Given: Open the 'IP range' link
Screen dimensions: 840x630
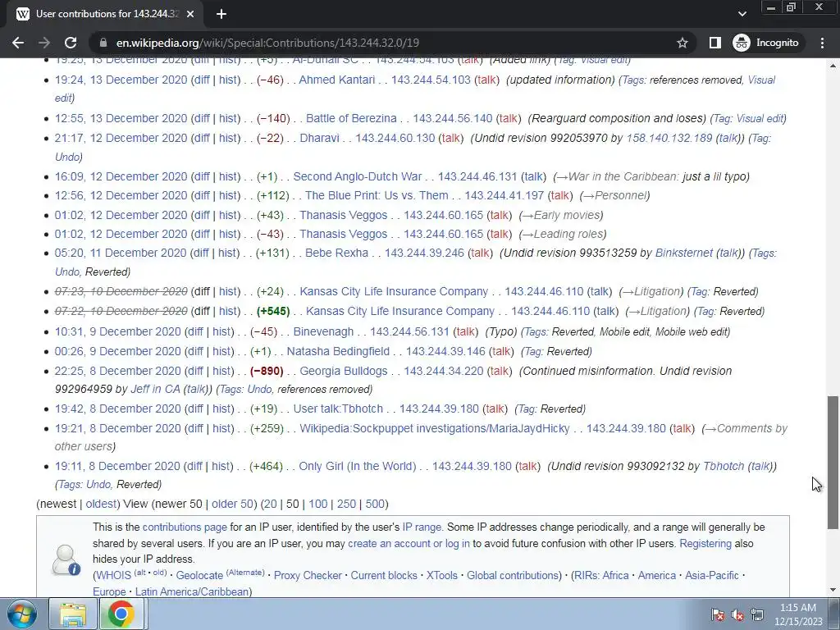Looking at the screenshot, I should tap(422, 527).
